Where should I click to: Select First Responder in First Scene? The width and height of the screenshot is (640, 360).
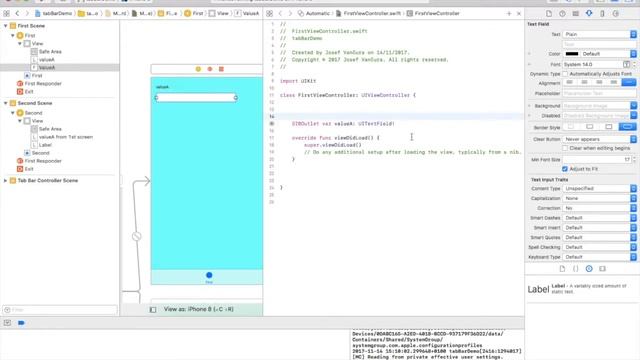[x=43, y=84]
